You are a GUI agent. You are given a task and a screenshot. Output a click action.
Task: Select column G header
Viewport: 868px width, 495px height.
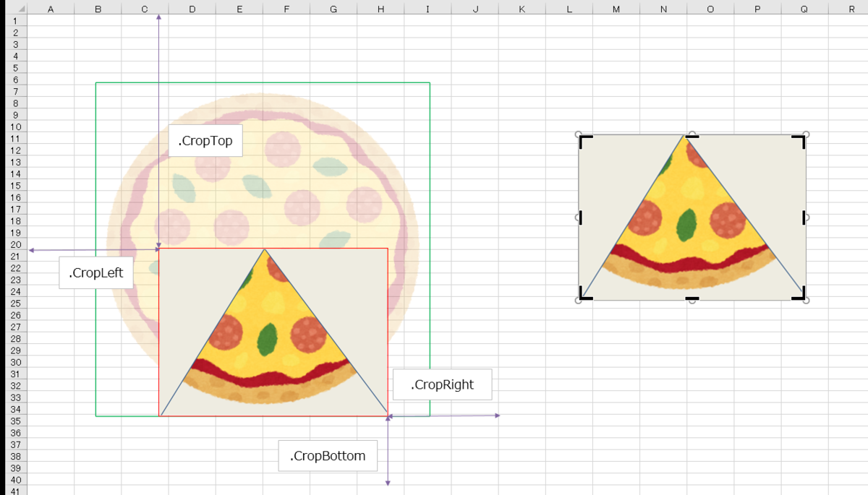click(333, 9)
